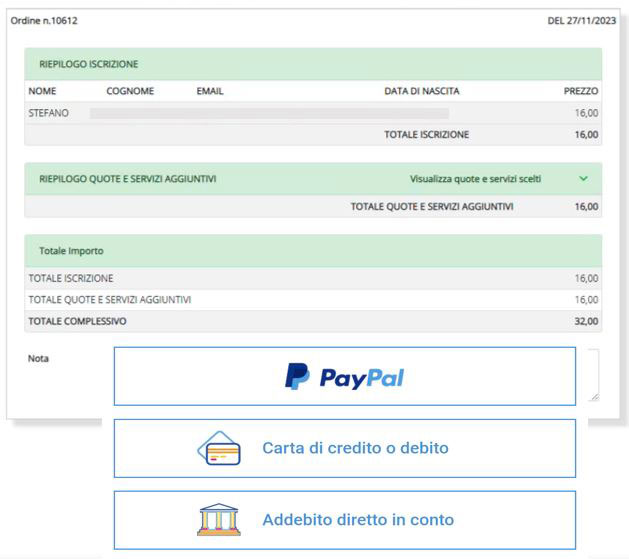The height and width of the screenshot is (559, 629).
Task: Click the name STEFANO in the table
Action: tap(49, 113)
